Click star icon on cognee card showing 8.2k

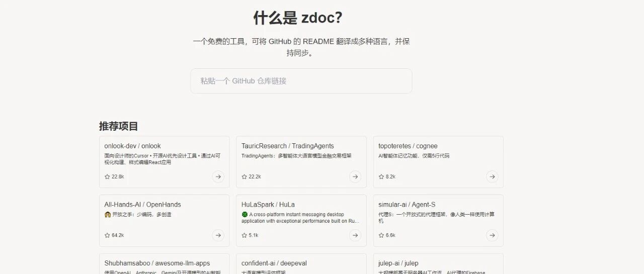pyautogui.click(x=381, y=176)
